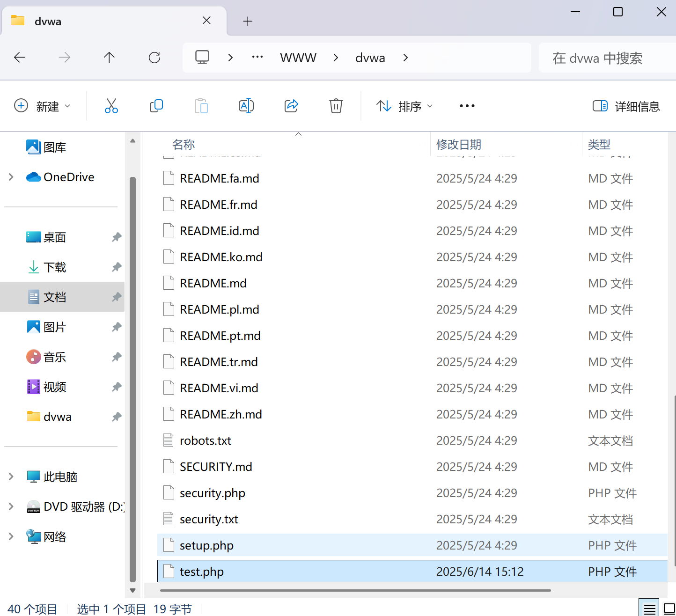Expand the DVD 驱动器 tree node
This screenshot has width=676, height=616.
(x=11, y=506)
